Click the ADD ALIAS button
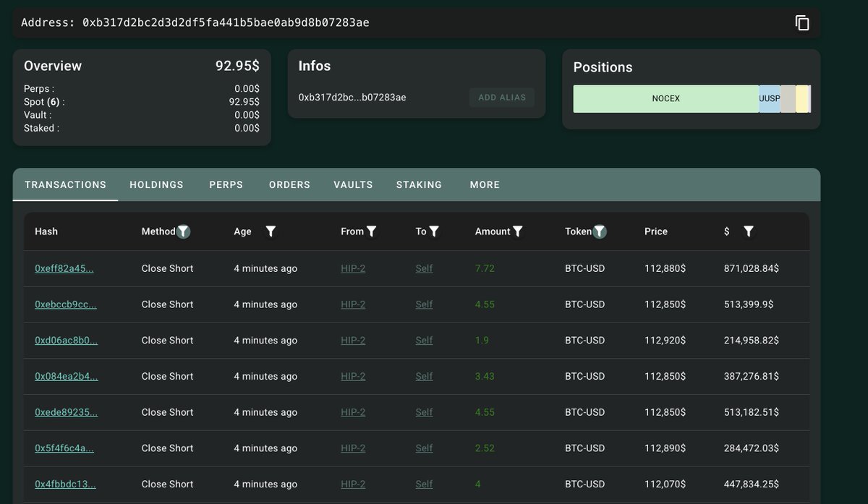This screenshot has height=504, width=868. [501, 96]
